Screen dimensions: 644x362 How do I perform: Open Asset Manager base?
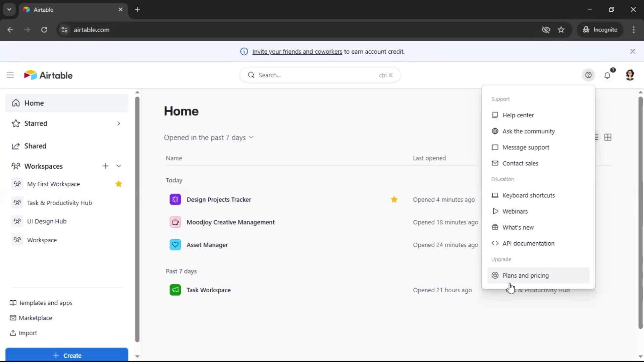(207, 245)
